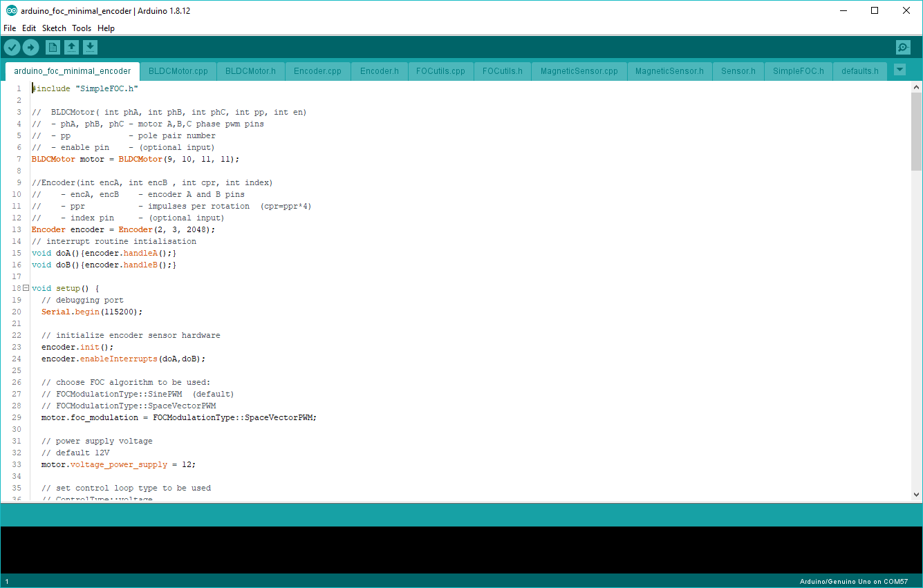Switch to the BLDCMotor.h tab

click(250, 71)
